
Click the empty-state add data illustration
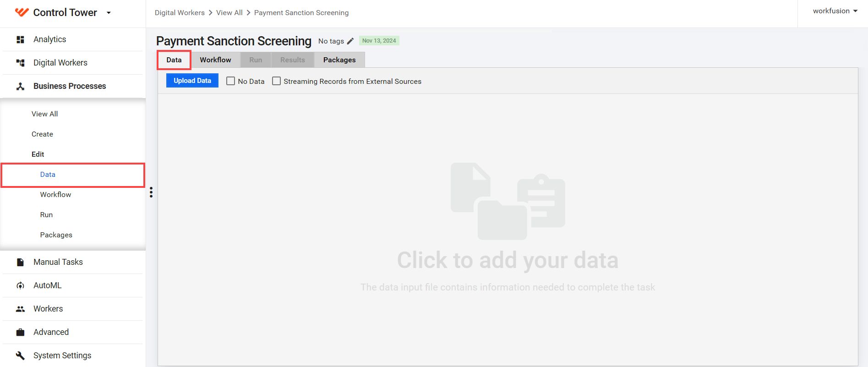508,201
